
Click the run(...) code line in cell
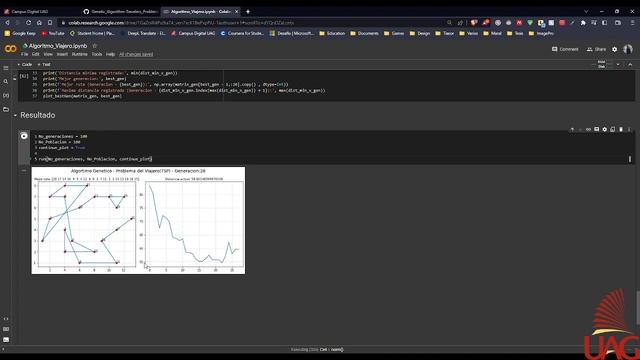(95, 159)
